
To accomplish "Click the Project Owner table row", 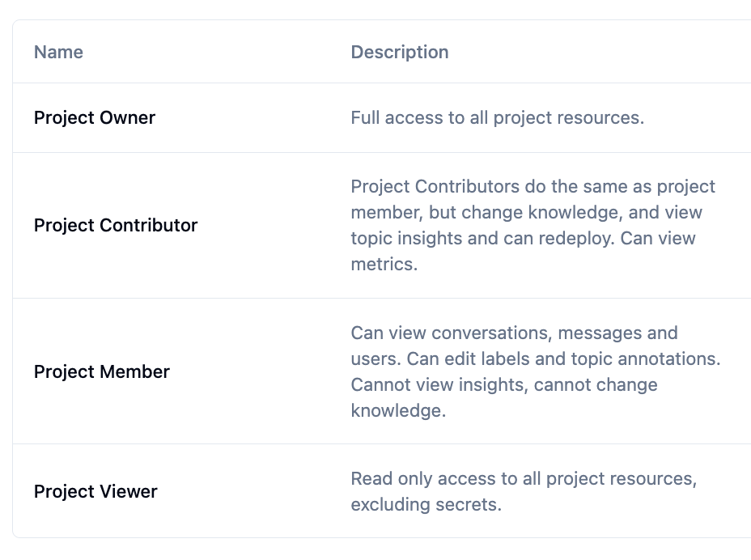I will pyautogui.click(x=375, y=117).
